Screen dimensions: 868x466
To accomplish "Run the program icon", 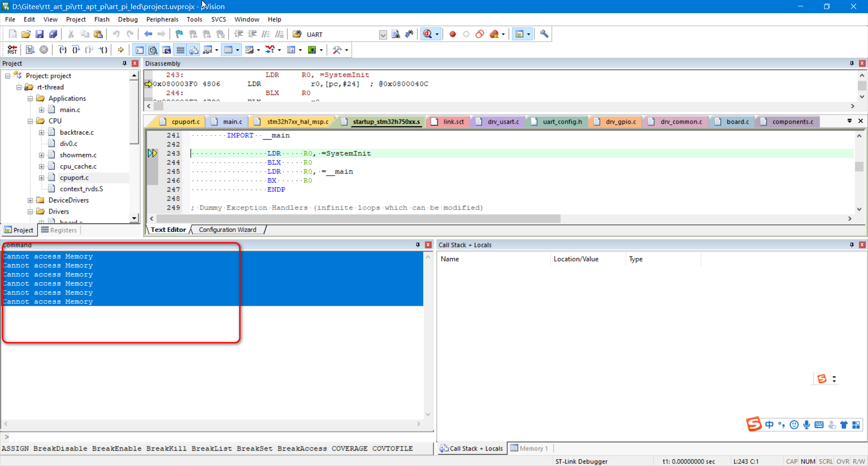I will pyautogui.click(x=30, y=50).
